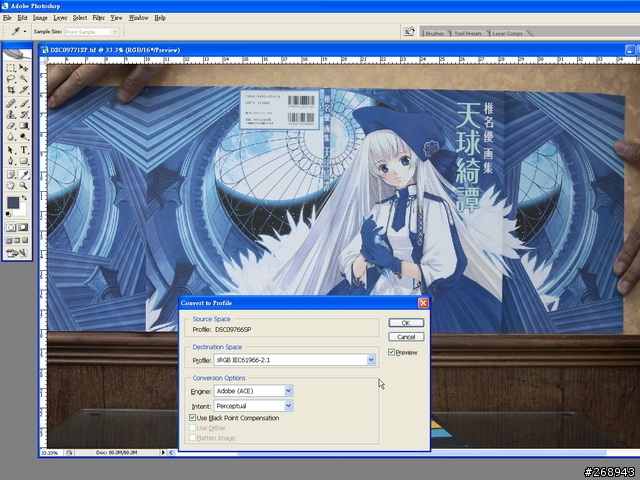Select the Dodge tool
The image size is (640, 480).
coord(23,137)
